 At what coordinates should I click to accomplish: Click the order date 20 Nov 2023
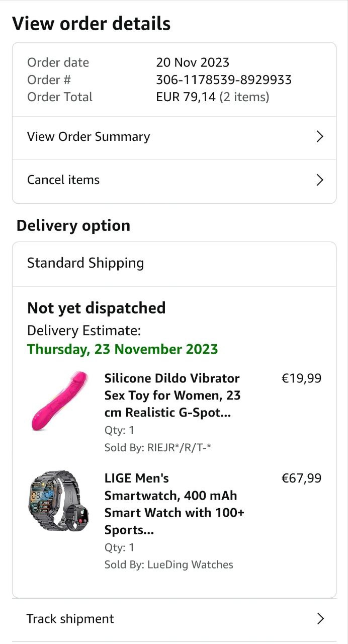coord(193,62)
